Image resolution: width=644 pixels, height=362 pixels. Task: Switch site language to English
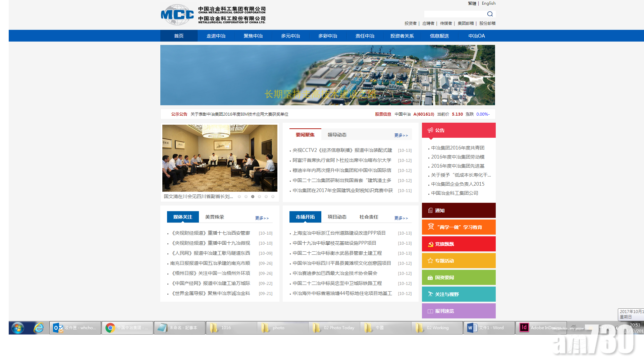[x=488, y=3]
